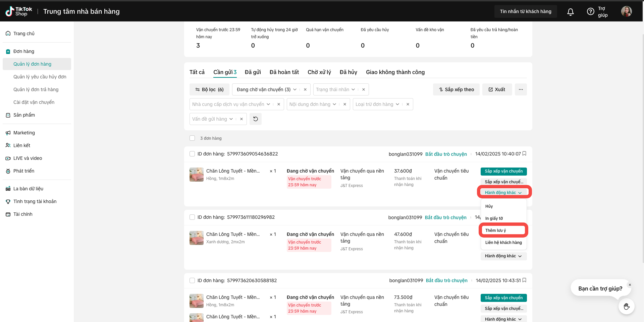The height and width of the screenshot is (322, 644).
Task: Check the box for order 579973609054636822
Action: [192, 154]
